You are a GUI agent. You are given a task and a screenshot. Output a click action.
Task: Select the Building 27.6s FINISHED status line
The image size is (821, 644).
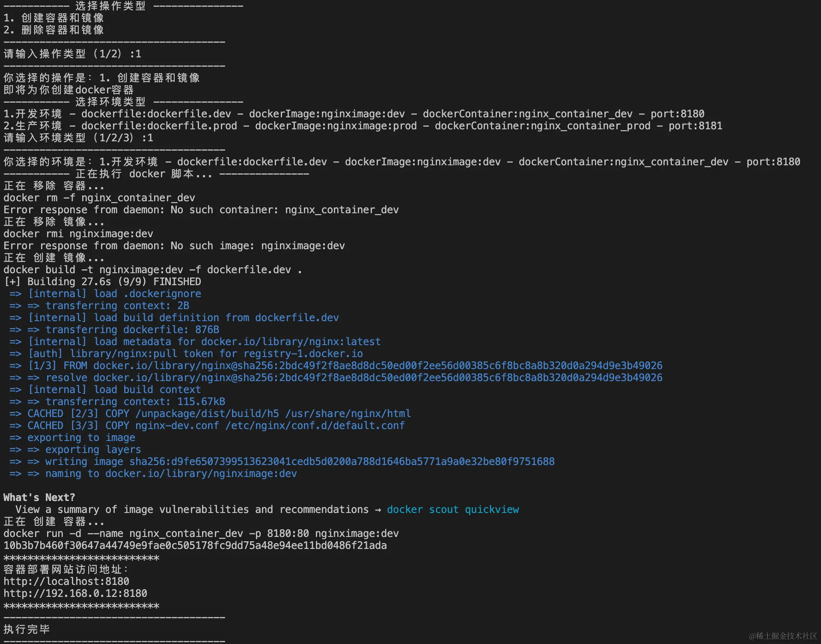102,281
